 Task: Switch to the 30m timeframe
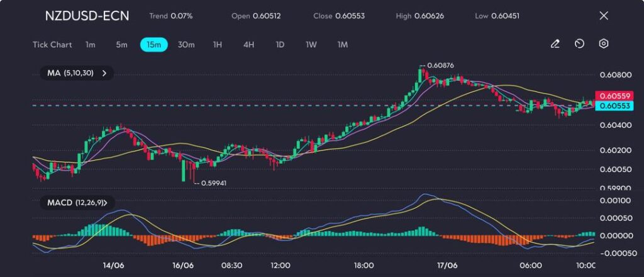click(x=186, y=45)
